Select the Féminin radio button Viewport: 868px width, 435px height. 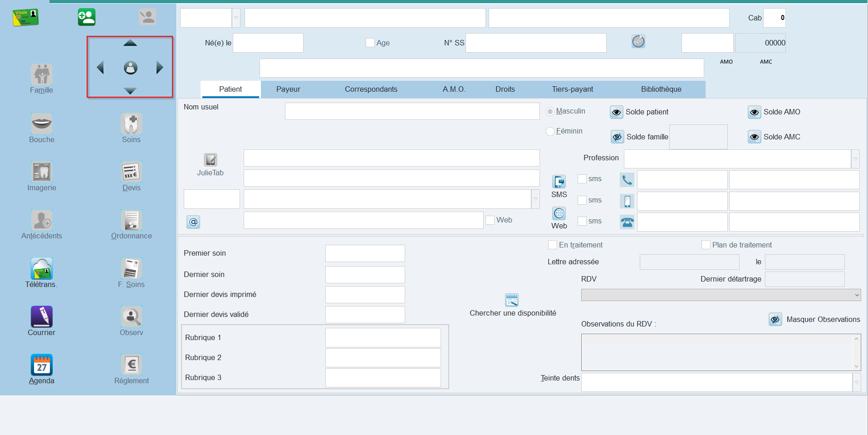pos(550,131)
